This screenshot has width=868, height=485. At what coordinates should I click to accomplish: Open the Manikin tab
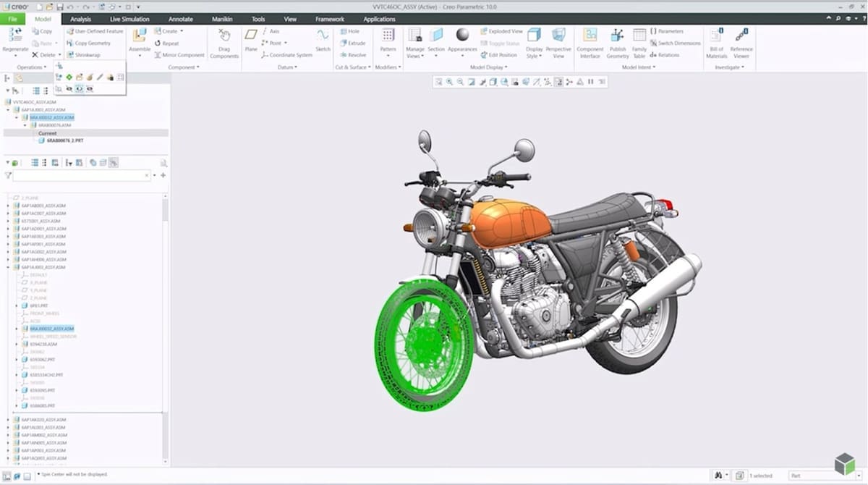(222, 19)
